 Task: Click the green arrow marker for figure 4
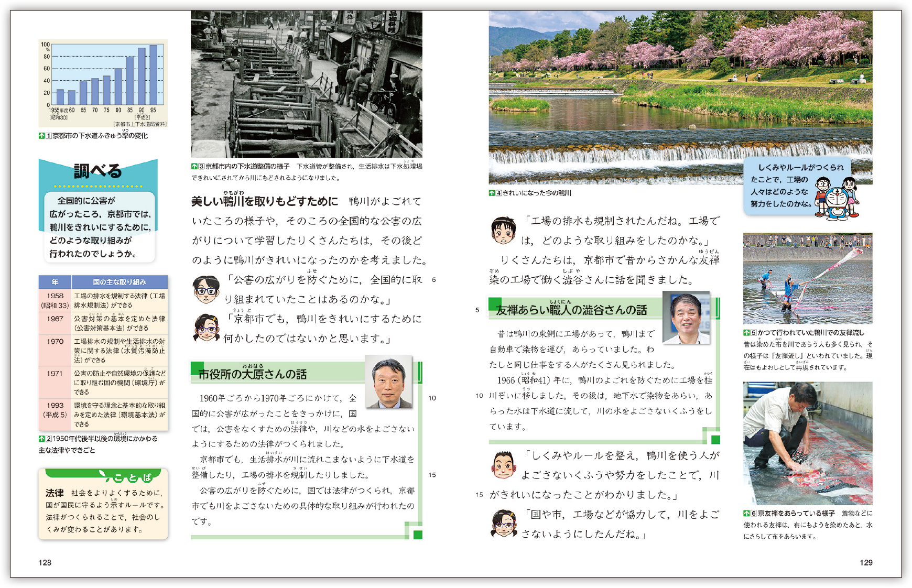click(x=492, y=193)
